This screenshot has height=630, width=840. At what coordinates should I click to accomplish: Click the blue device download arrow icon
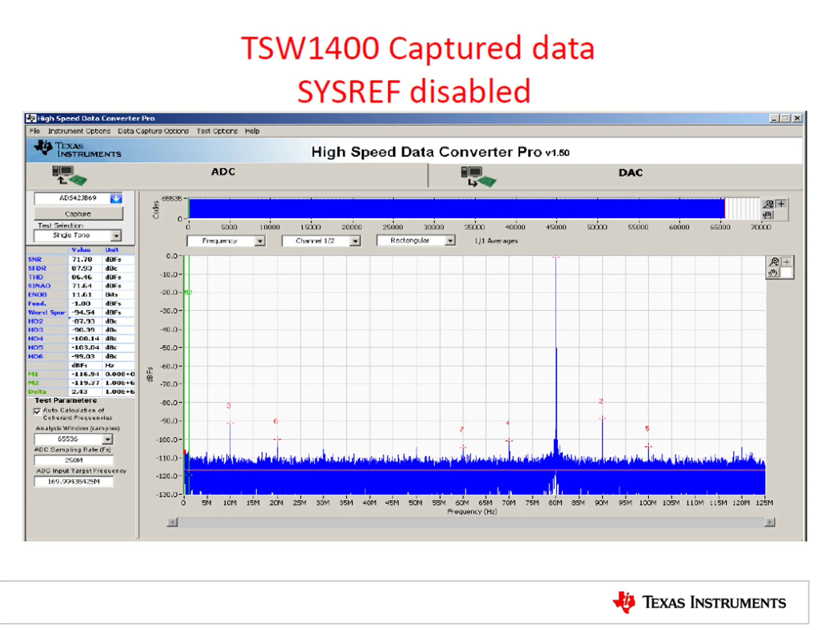pyautogui.click(x=116, y=198)
